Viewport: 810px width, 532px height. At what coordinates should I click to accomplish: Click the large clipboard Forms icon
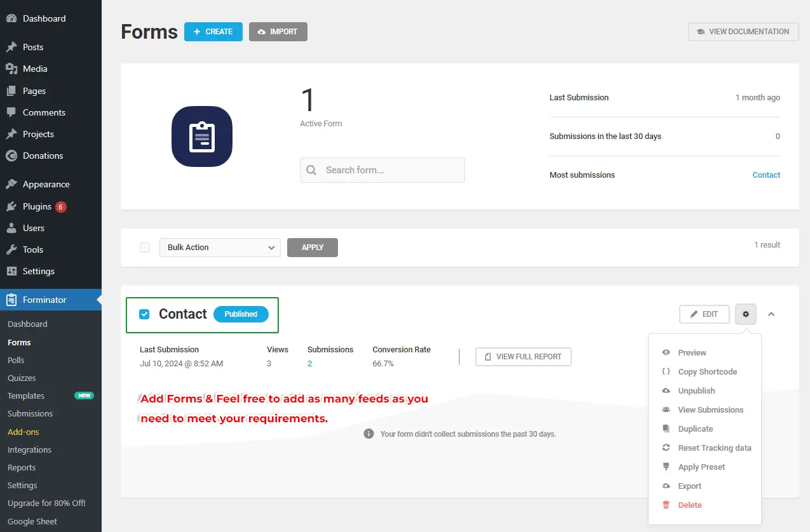[202, 136]
